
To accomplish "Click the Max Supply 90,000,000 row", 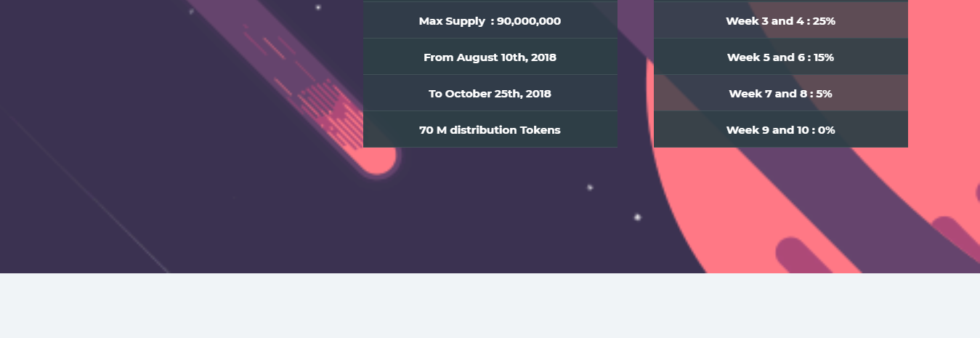I will coord(490,20).
